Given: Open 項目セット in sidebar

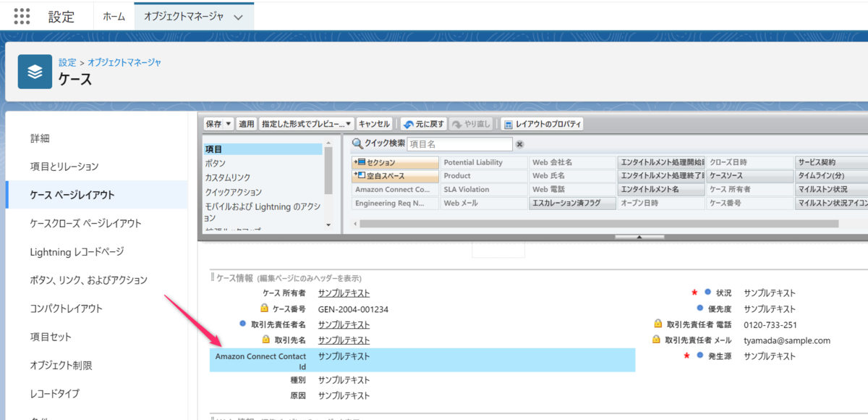Looking at the screenshot, I should click(x=51, y=337).
